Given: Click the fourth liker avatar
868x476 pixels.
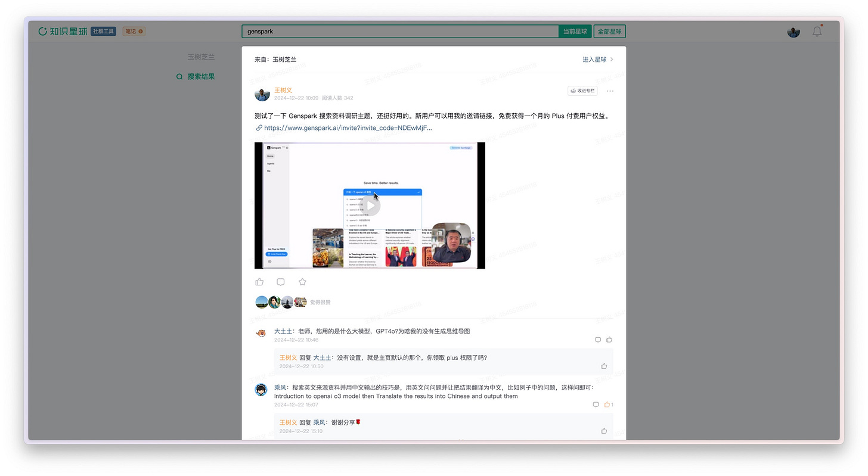Looking at the screenshot, I should 300,302.
